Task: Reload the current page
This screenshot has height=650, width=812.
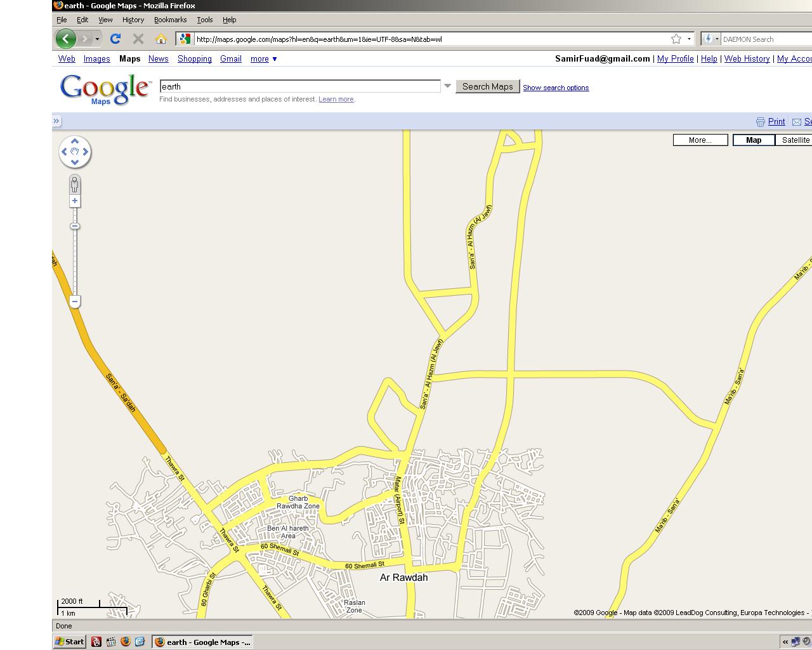Action: pyautogui.click(x=115, y=39)
